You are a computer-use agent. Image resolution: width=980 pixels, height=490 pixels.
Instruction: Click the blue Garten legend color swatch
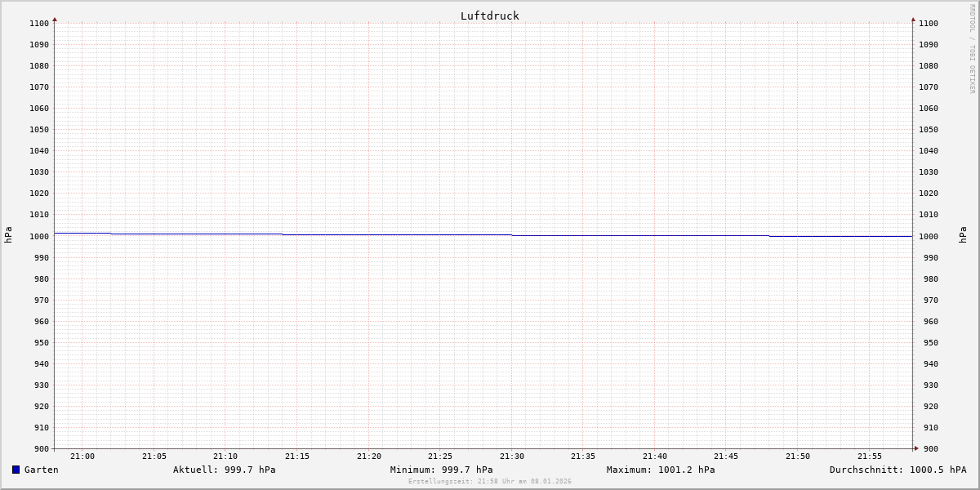click(x=16, y=470)
